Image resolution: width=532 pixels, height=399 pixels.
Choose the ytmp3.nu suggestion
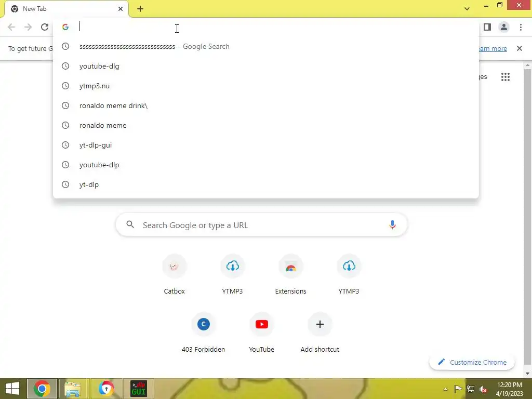click(266, 86)
